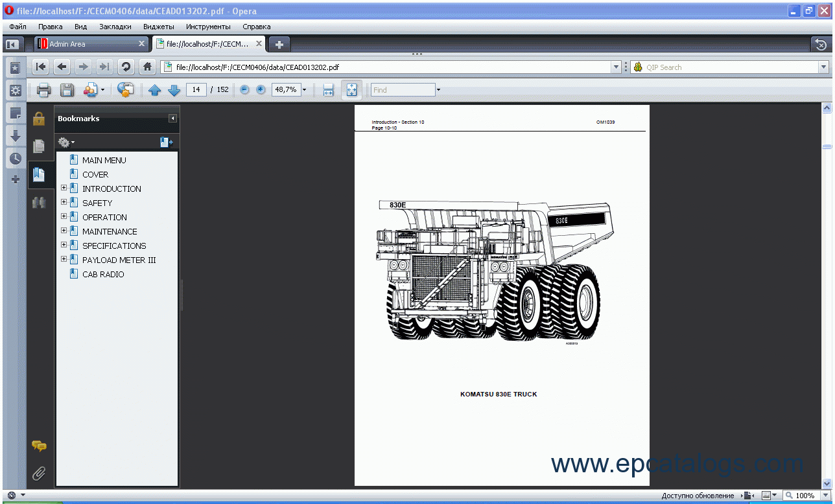The image size is (835, 504).
Task: Open the Виджеты menu
Action: (x=158, y=27)
